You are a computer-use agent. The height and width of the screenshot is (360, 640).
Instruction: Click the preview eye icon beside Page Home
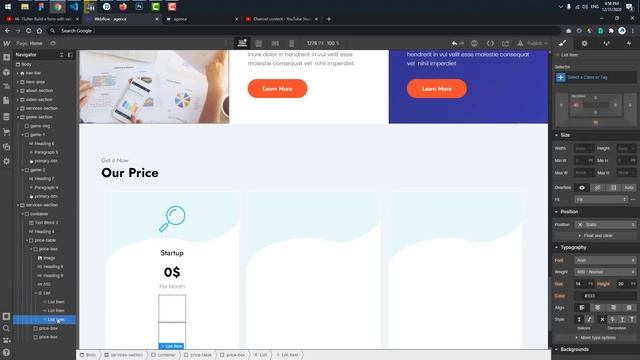pos(53,43)
